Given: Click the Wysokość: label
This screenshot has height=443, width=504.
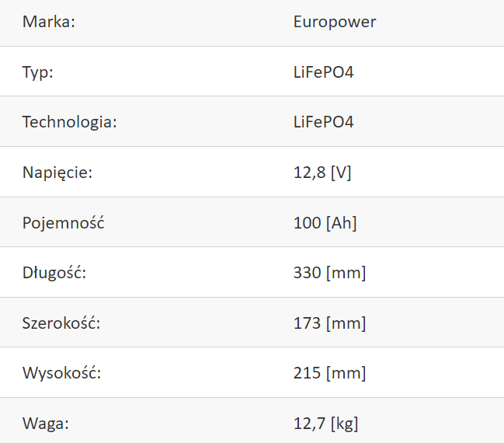Looking at the screenshot, I should tap(61, 372).
